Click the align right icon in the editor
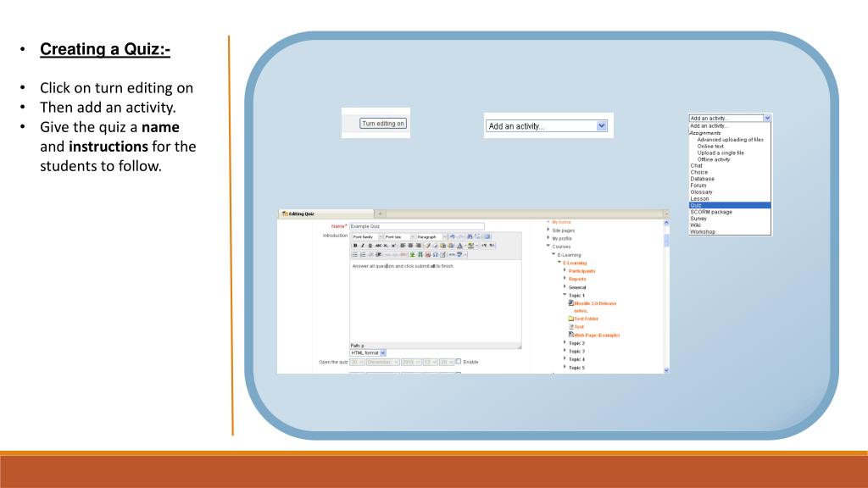This screenshot has width=868, height=488. pos(419,246)
